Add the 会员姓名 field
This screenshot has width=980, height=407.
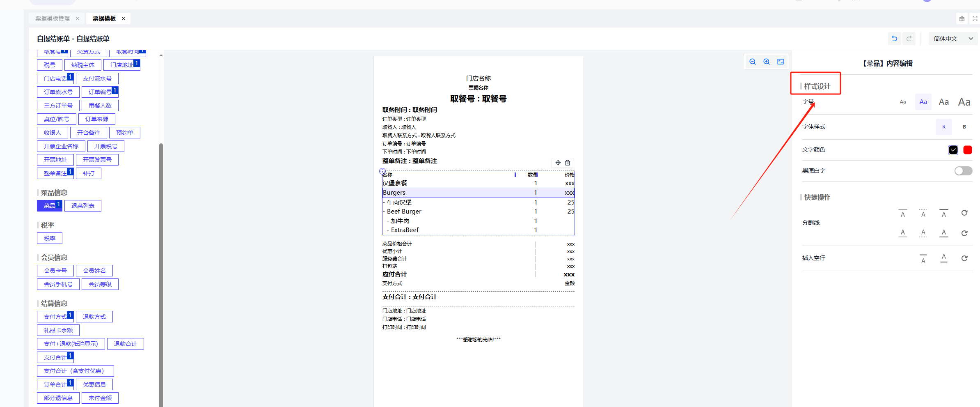click(x=94, y=271)
